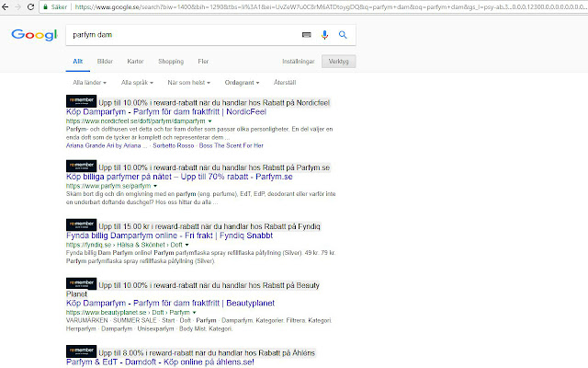
Task: Click 'Ariana Grande Ari by Ariana' sitelink
Action: (107, 145)
